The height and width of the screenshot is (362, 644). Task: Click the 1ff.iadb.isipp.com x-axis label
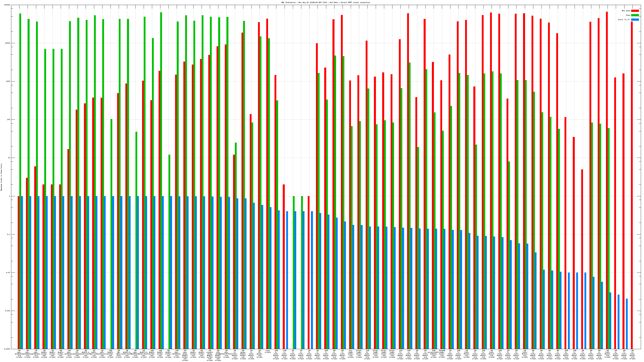[351, 354]
